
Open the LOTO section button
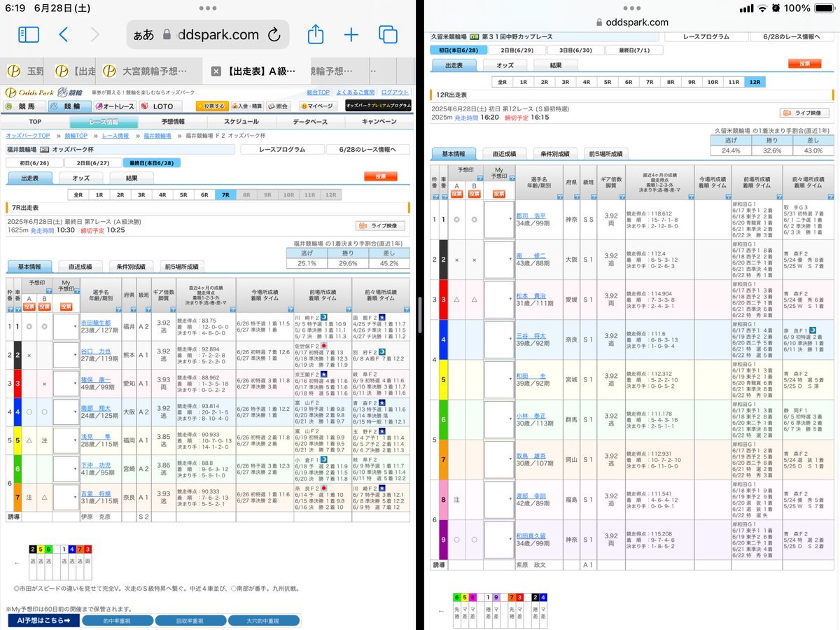tap(160, 106)
